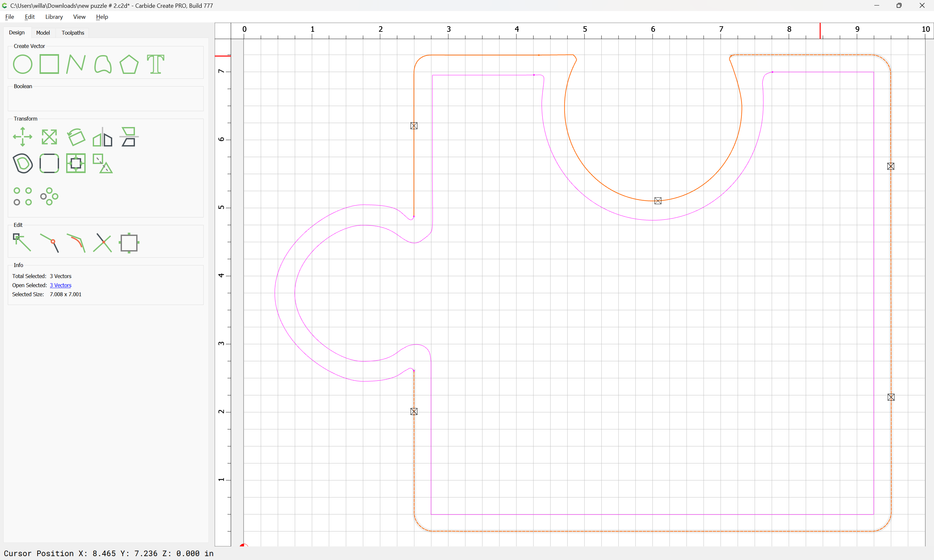Select the Rectangle create vector tool
The image size is (934, 560).
pos(49,64)
